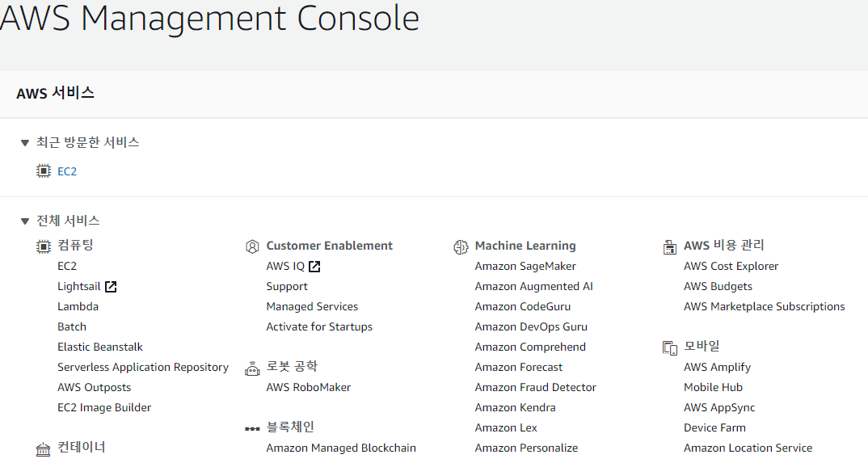Click the 컨테이너 heading text
The image size is (868, 463).
(82, 448)
